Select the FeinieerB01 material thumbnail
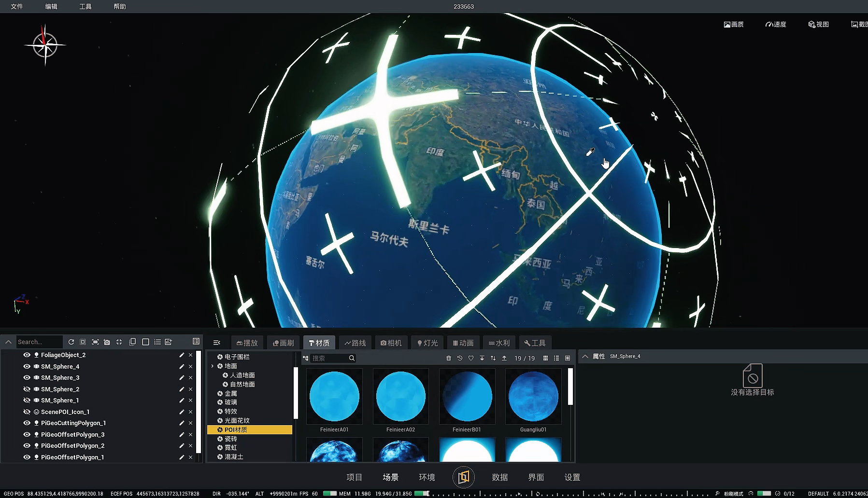This screenshot has height=498, width=868. coord(467,396)
